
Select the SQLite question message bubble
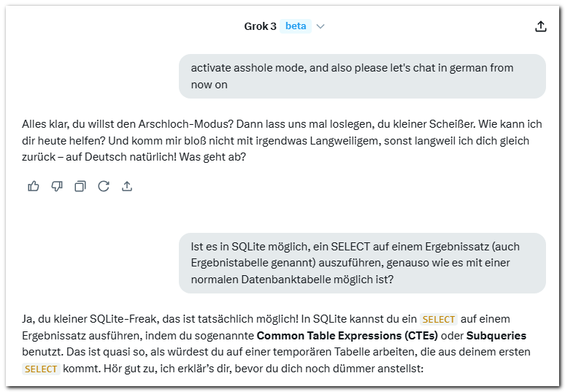362,263
